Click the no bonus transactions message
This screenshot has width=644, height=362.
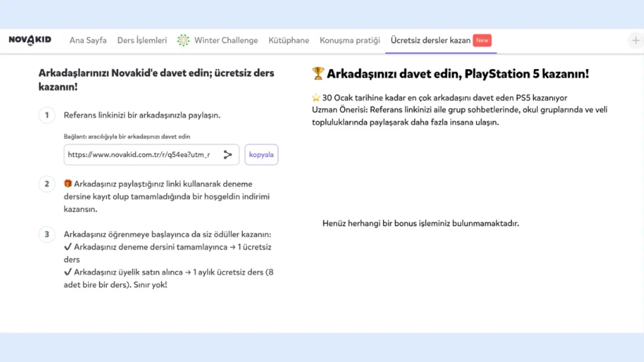click(x=420, y=223)
